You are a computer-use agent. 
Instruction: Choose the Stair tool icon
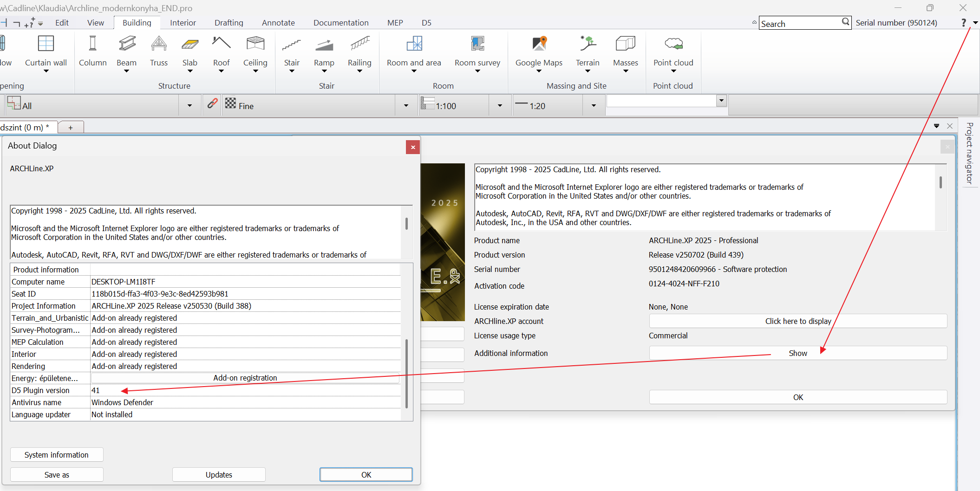pos(292,44)
